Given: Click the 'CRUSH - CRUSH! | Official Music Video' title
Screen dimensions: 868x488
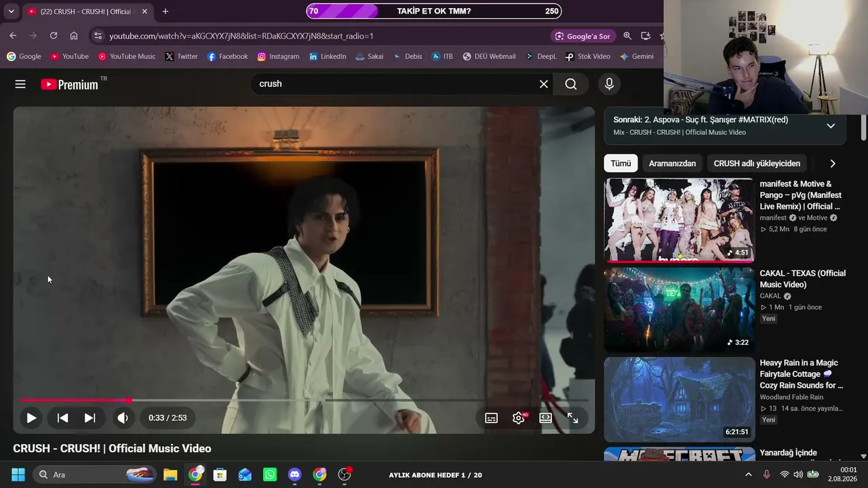Looking at the screenshot, I should point(112,449).
